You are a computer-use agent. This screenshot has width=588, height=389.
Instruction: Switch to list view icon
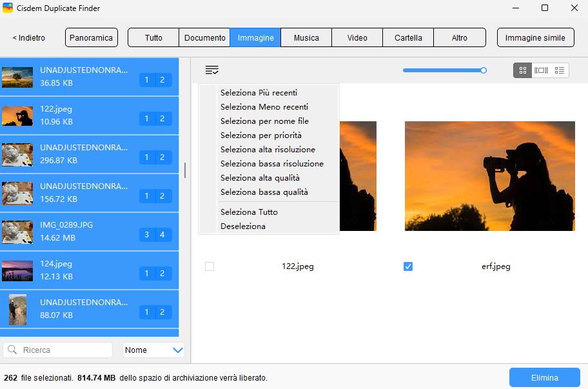[560, 70]
